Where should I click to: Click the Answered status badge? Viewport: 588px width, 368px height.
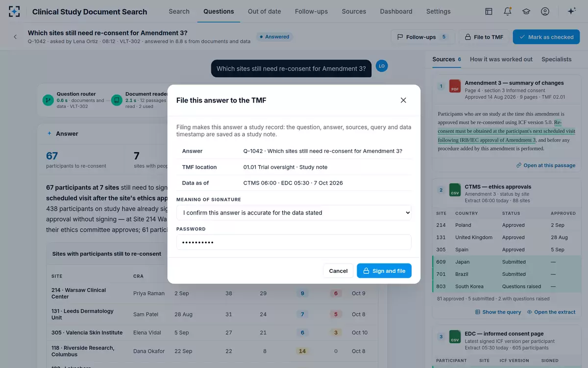274,37
